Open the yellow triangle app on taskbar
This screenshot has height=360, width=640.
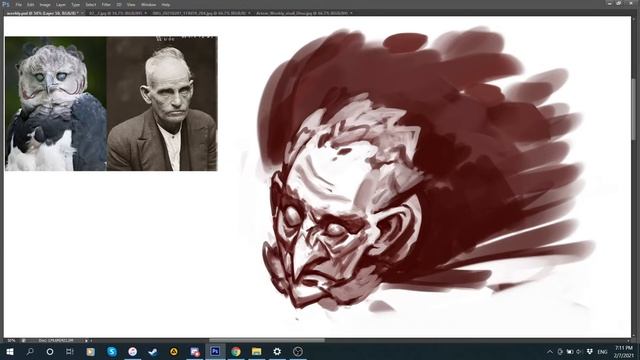[x=174, y=351]
